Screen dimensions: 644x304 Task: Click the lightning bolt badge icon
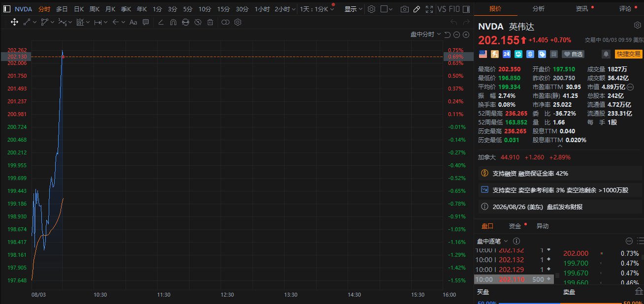click(494, 54)
